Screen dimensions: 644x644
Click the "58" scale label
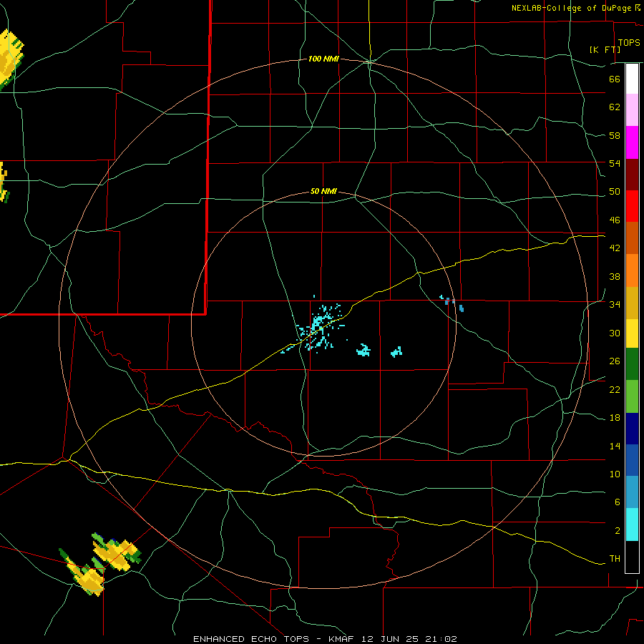coord(615,135)
